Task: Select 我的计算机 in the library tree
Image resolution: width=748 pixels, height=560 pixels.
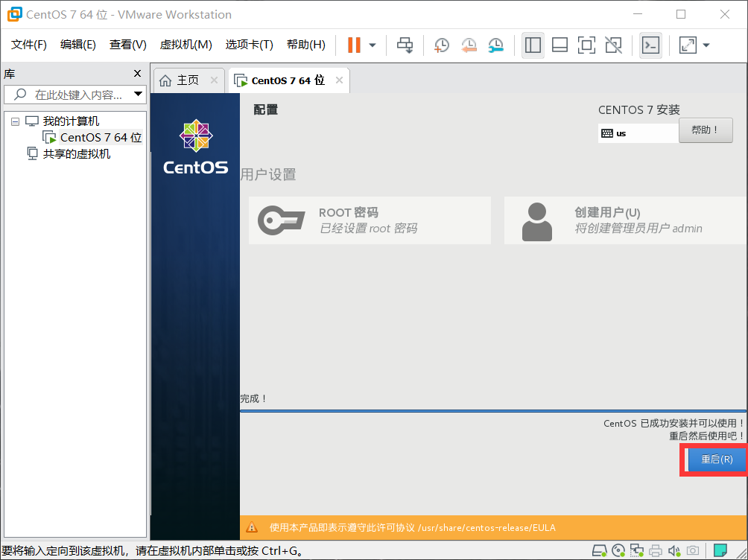Action: (71, 121)
